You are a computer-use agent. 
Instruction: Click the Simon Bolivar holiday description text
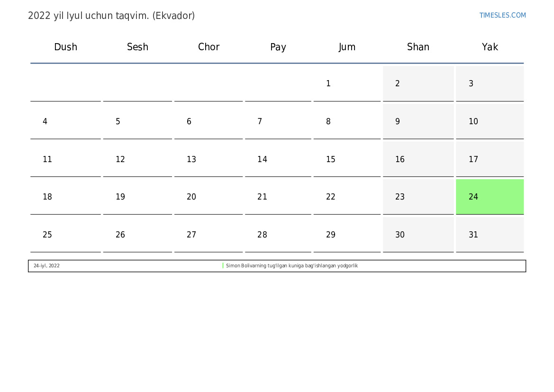[x=291, y=266]
